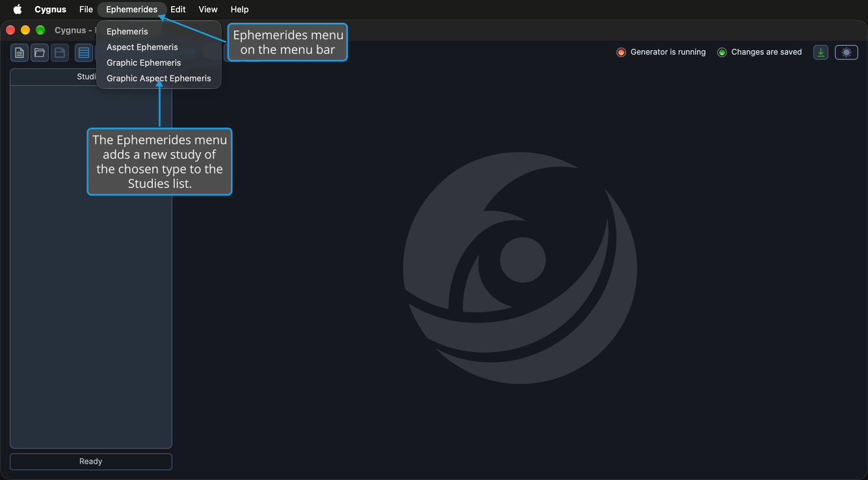The image size is (868, 480).
Task: Pick Graphic Aspect Ephemeris from the menu
Action: pos(159,78)
